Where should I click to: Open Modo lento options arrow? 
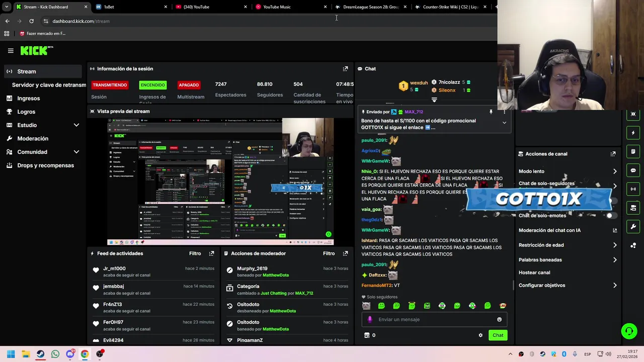click(x=615, y=171)
